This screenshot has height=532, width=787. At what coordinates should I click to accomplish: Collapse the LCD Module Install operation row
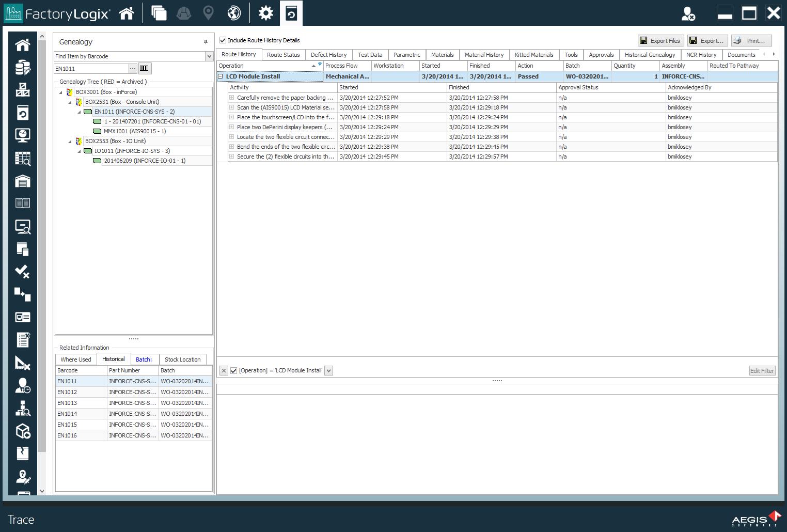tap(221, 76)
